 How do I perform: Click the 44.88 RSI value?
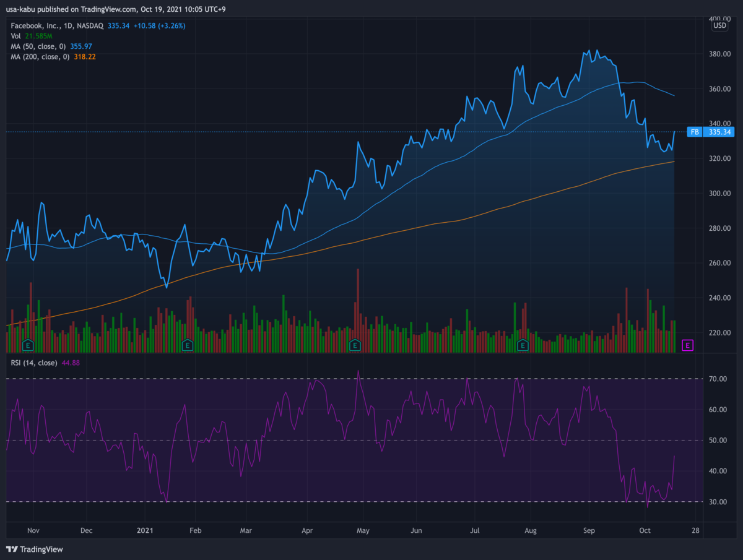(x=70, y=363)
